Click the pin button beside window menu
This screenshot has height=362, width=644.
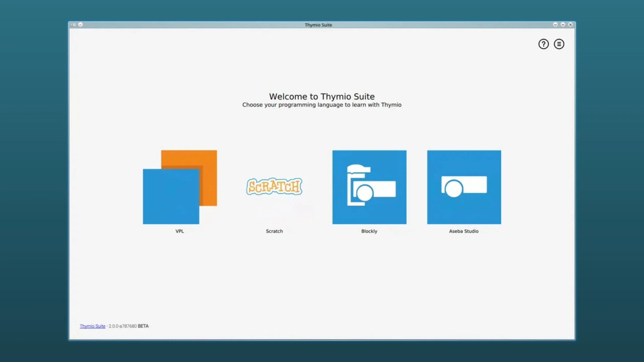tap(80, 25)
